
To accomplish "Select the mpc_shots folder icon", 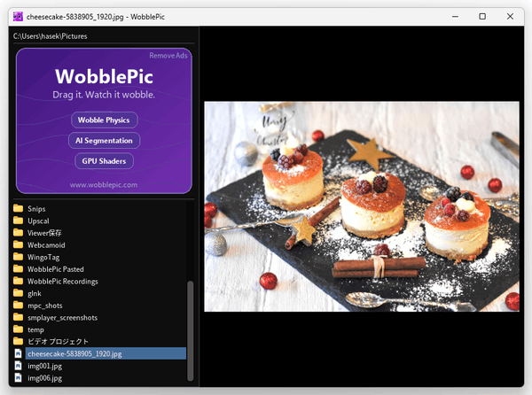I will [18, 306].
